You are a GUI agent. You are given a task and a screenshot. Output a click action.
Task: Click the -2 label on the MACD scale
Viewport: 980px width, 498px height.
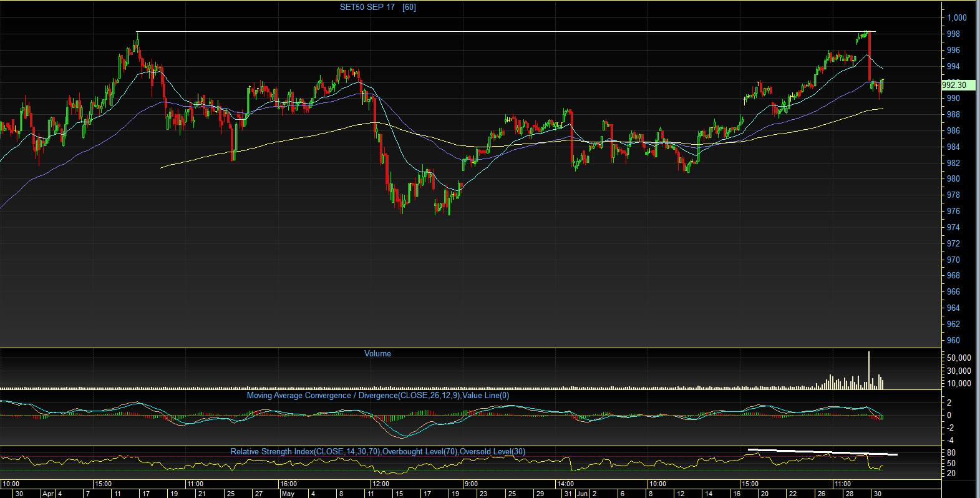click(x=949, y=427)
